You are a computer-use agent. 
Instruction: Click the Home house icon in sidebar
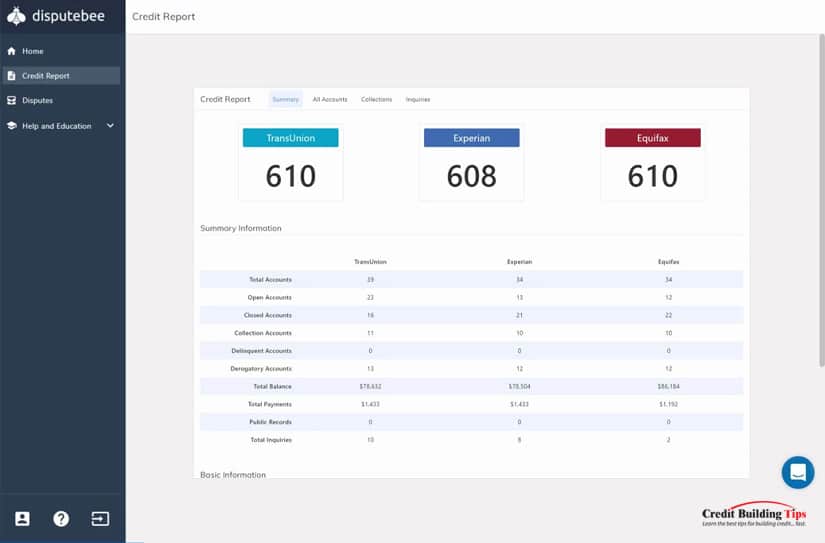tap(12, 51)
